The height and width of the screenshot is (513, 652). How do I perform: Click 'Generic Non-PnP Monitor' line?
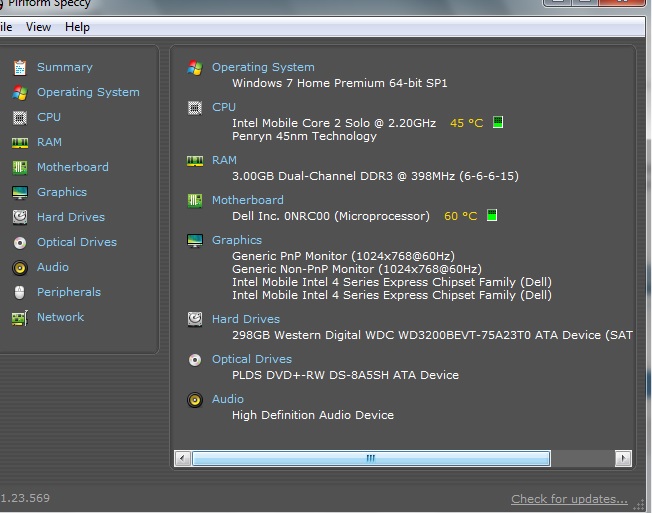357,269
